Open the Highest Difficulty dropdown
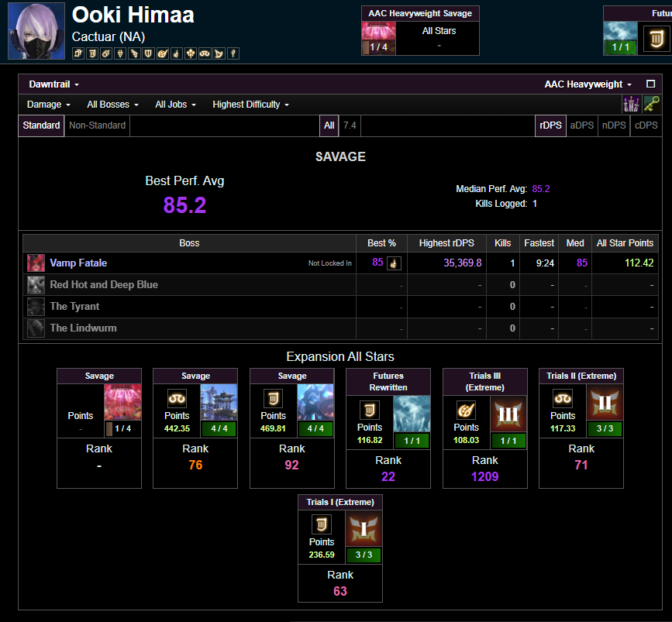 [250, 105]
